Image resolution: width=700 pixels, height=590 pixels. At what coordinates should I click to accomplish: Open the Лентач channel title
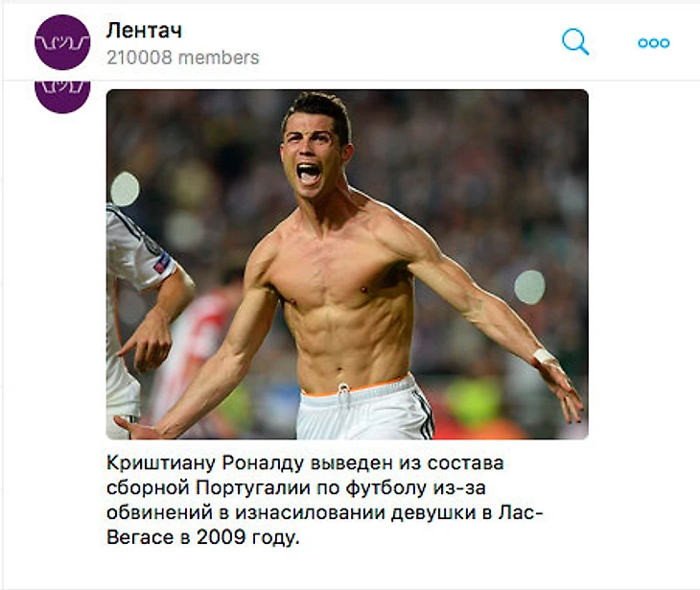point(144,31)
